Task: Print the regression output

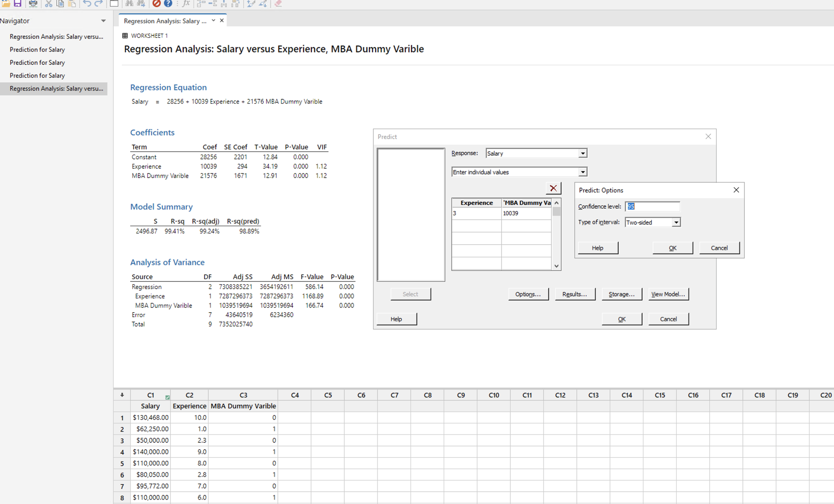Action: click(x=33, y=4)
